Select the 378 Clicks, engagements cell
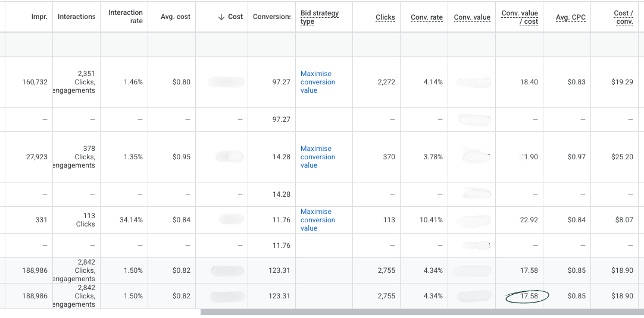Image resolution: width=644 pixels, height=318 pixels. (x=76, y=157)
